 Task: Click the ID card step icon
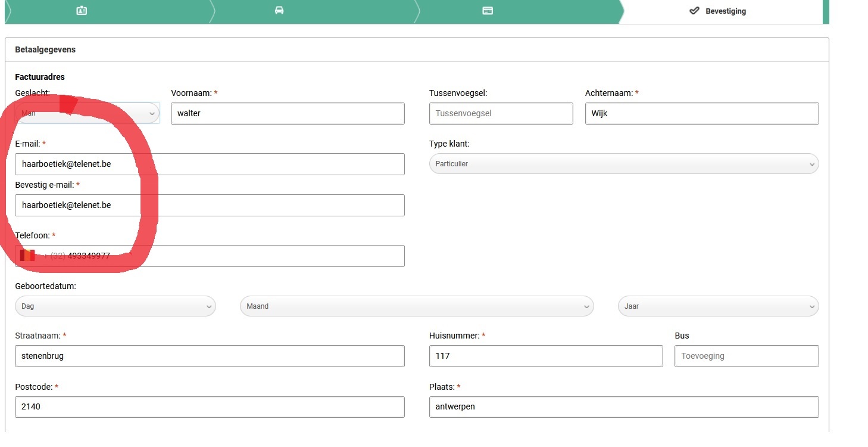coord(82,11)
